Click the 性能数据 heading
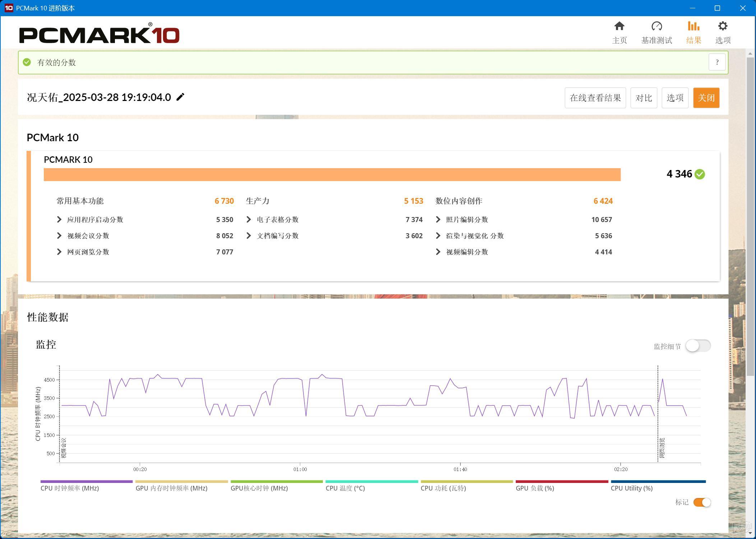Image resolution: width=756 pixels, height=539 pixels. tap(48, 317)
